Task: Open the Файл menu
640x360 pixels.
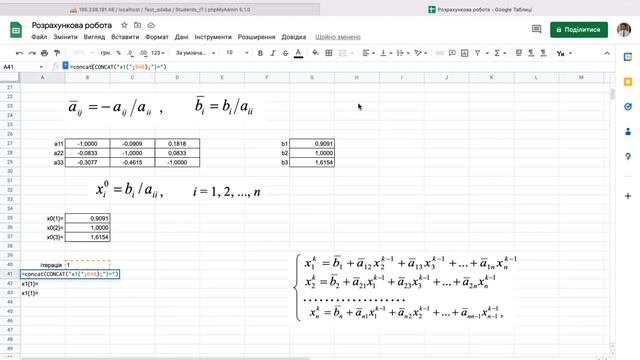Action: coord(39,37)
